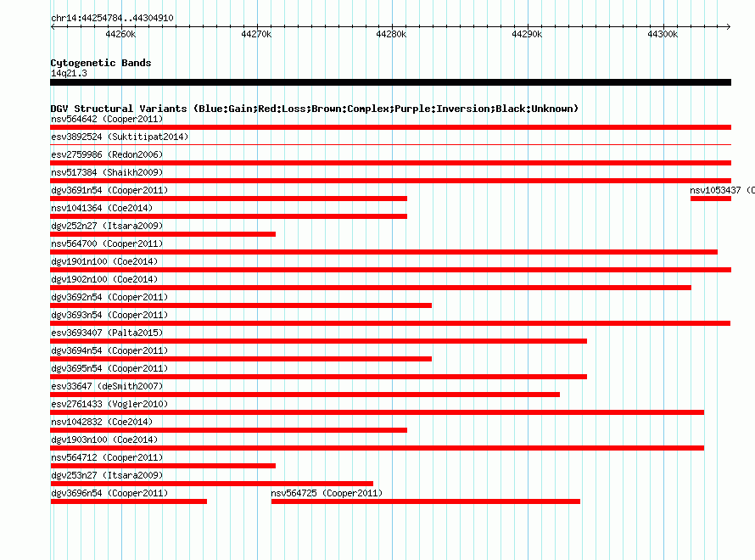This screenshot has width=755, height=560.
Task: Select the red bar under dgv3691n54
Action: point(229,199)
